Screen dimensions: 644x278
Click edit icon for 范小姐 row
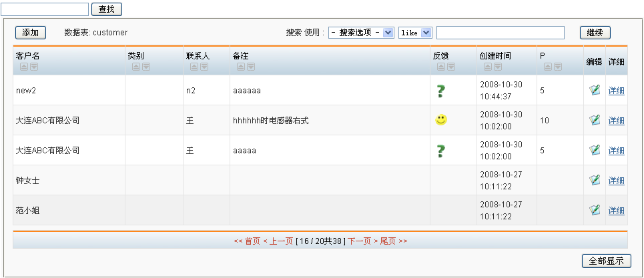click(595, 209)
